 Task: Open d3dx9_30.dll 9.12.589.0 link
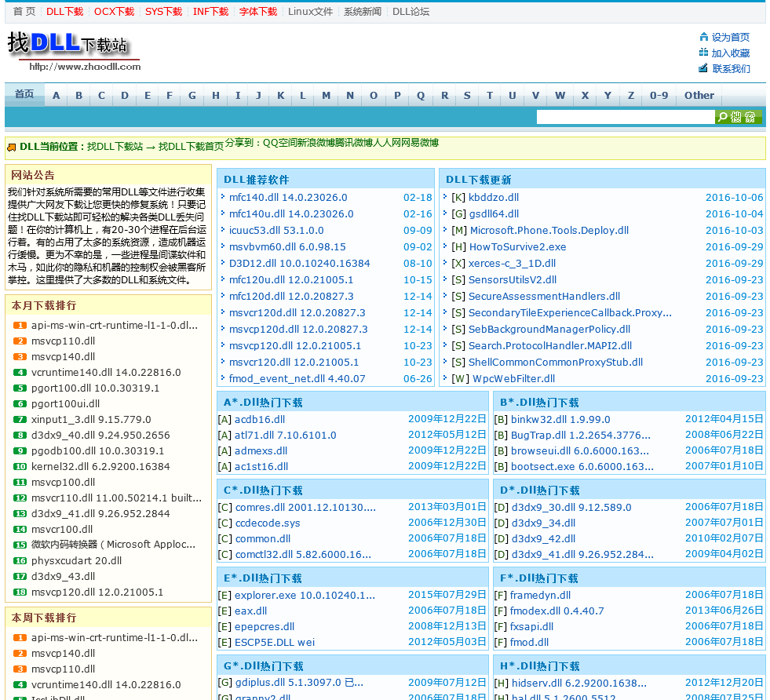(571, 507)
